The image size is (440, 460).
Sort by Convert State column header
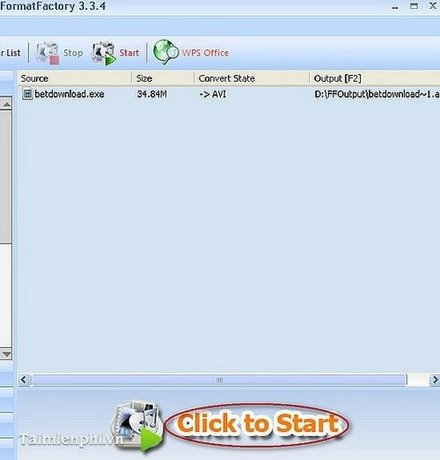pos(252,79)
